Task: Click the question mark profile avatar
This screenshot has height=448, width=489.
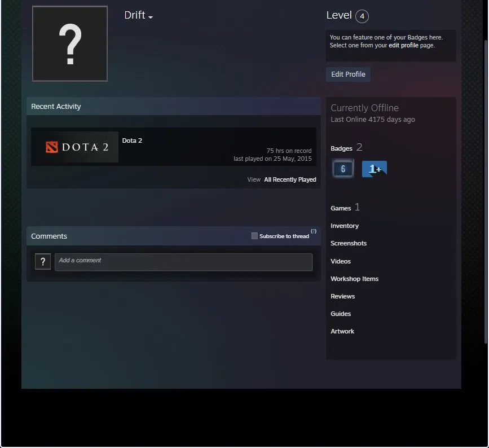Action: coord(70,43)
